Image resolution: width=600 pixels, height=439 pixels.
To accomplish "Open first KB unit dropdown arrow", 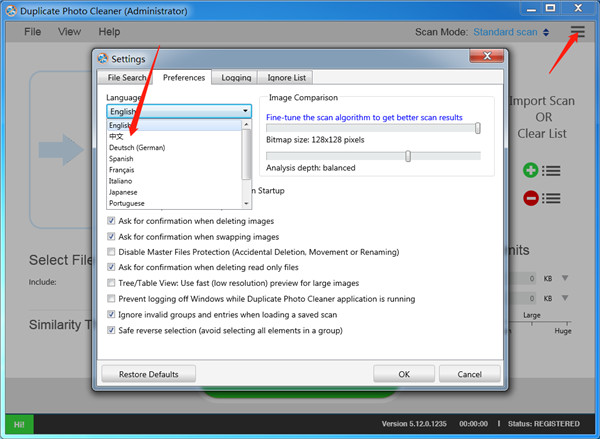I will pos(565,278).
